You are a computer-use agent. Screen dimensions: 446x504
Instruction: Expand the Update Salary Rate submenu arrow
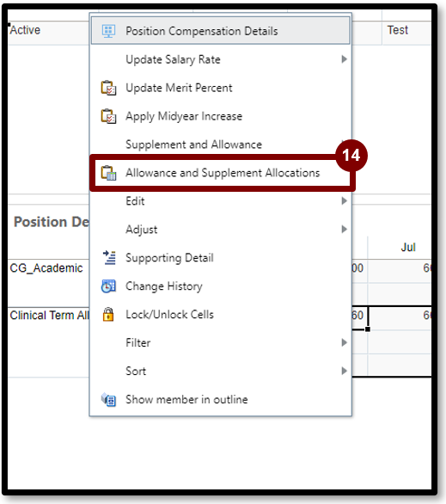[x=345, y=59]
